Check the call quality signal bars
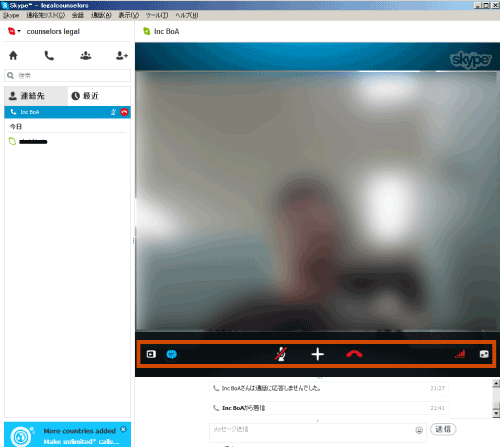Image resolution: width=500 pixels, height=448 pixels. click(460, 354)
